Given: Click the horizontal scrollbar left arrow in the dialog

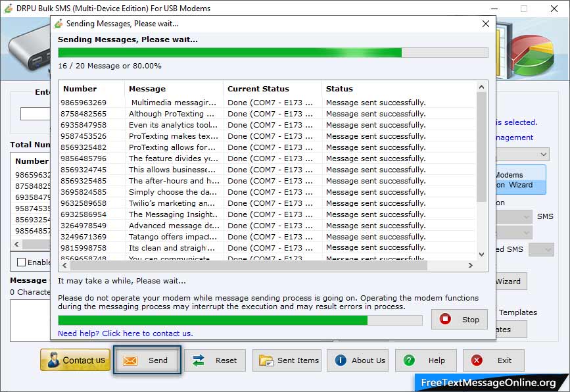Looking at the screenshot, I should [64, 266].
